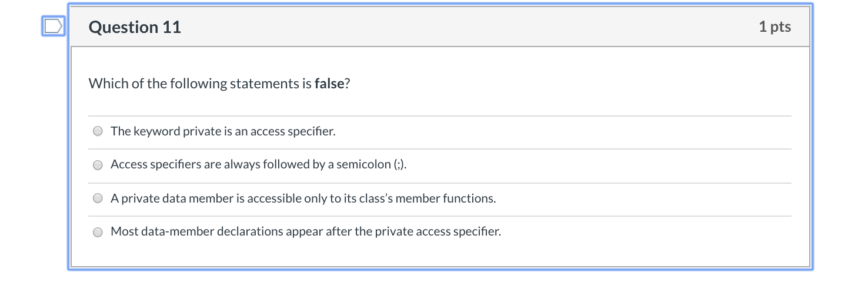Choose the radio for 'always followed by a semicolon'
Image resolution: width=868 pixels, height=285 pixels.
pyautogui.click(x=98, y=165)
